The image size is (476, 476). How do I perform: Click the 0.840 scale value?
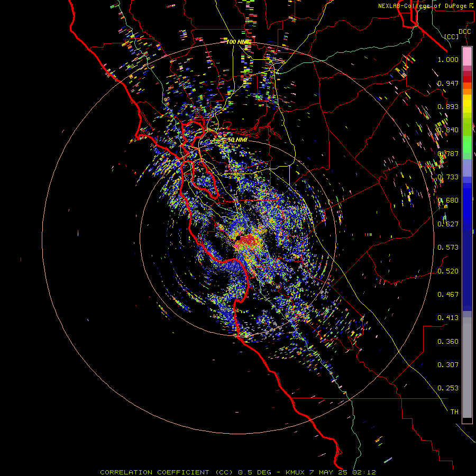pos(448,130)
